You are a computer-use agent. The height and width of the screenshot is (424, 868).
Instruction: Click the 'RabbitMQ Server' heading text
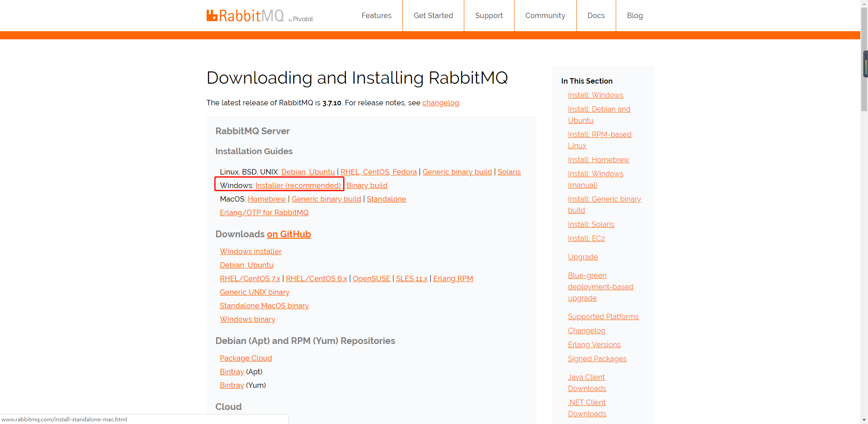252,131
